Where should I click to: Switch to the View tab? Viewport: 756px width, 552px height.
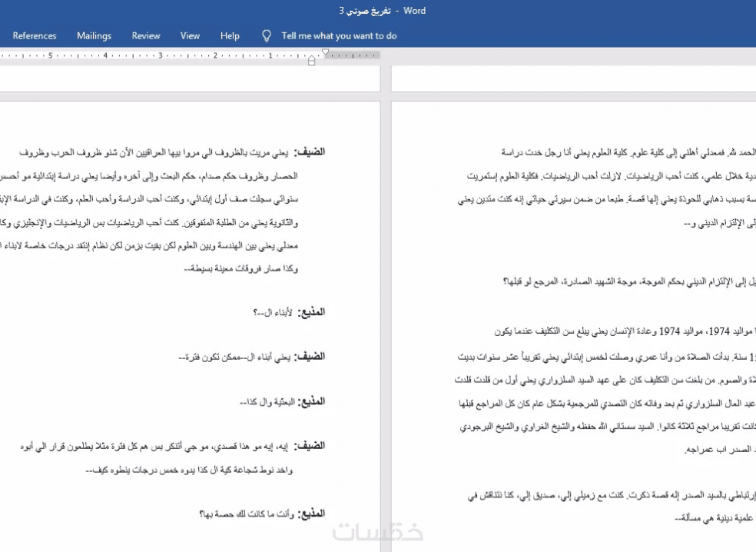point(190,35)
